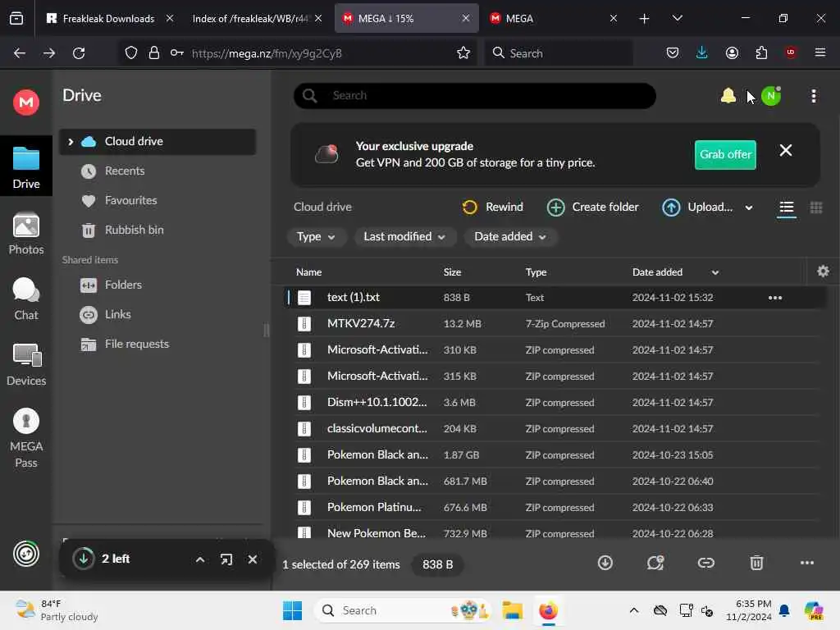The width and height of the screenshot is (840, 630).
Task: Sort by Size column header
Action: tap(452, 272)
